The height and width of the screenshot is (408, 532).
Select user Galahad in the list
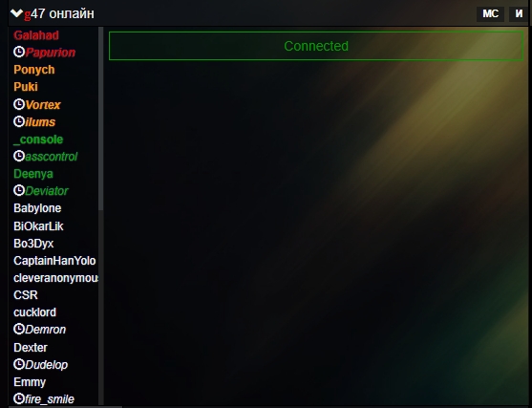point(36,35)
